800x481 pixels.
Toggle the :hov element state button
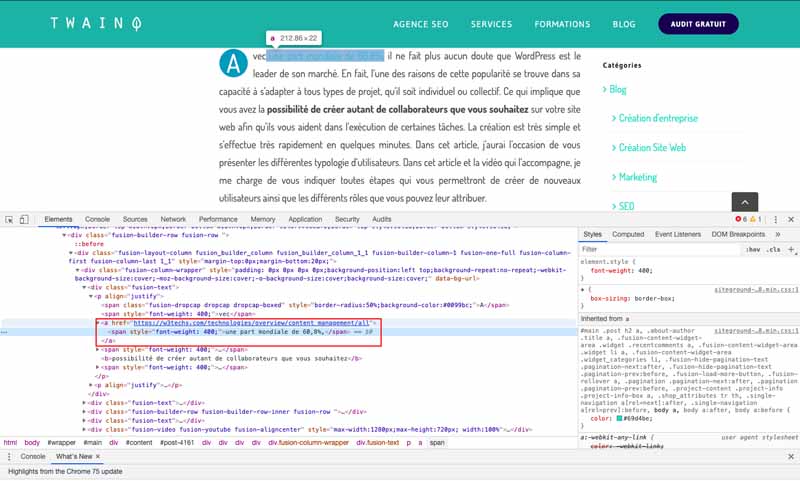point(753,249)
